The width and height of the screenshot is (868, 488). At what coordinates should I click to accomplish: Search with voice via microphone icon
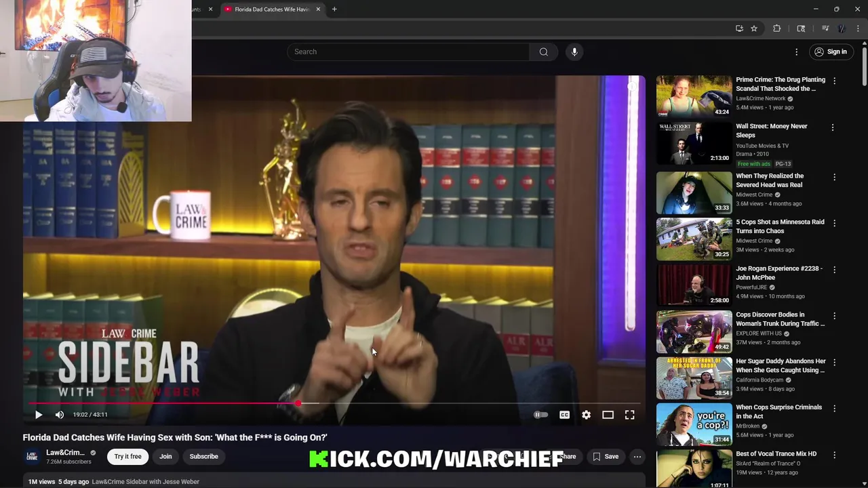[x=574, y=52]
